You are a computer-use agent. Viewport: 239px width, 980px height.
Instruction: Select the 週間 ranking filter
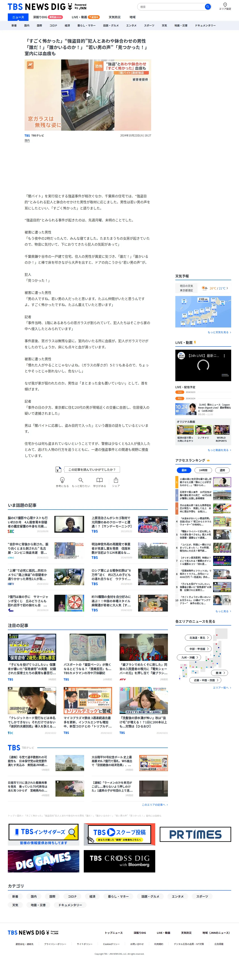[222, 470]
